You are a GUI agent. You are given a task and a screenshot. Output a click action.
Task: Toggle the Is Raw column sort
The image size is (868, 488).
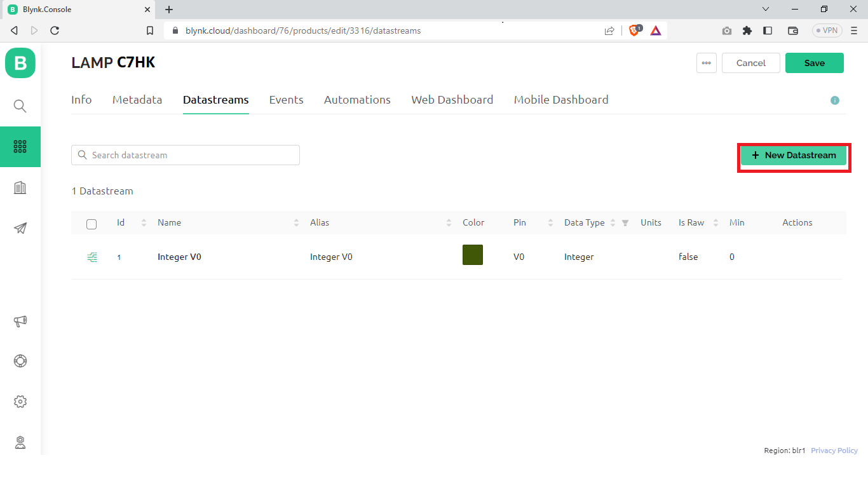[715, 222]
